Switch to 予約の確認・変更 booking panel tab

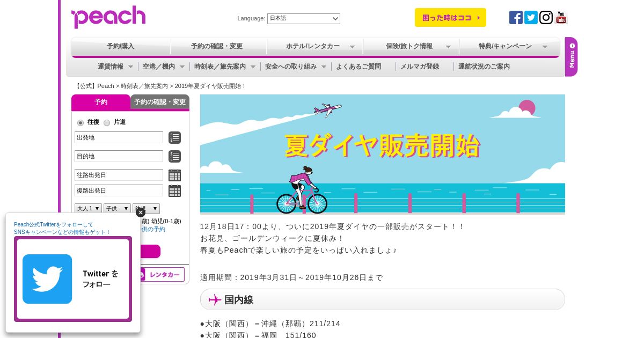[160, 102]
